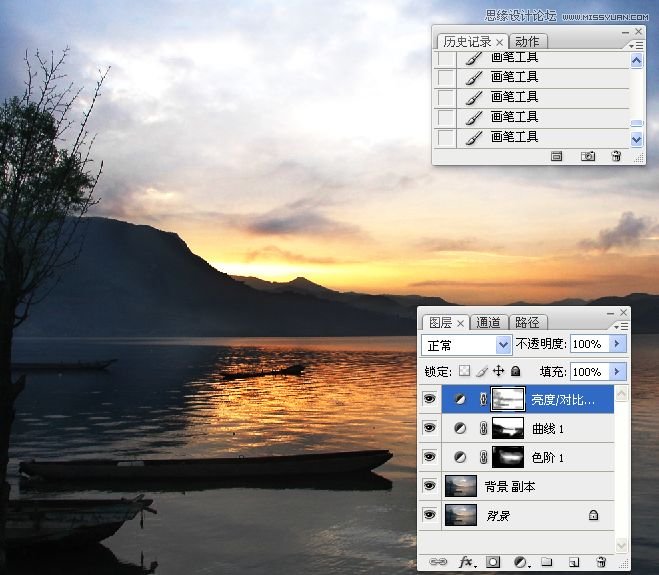The image size is (659, 575).
Task: Click the 不透明度 100% field
Action: click(589, 344)
